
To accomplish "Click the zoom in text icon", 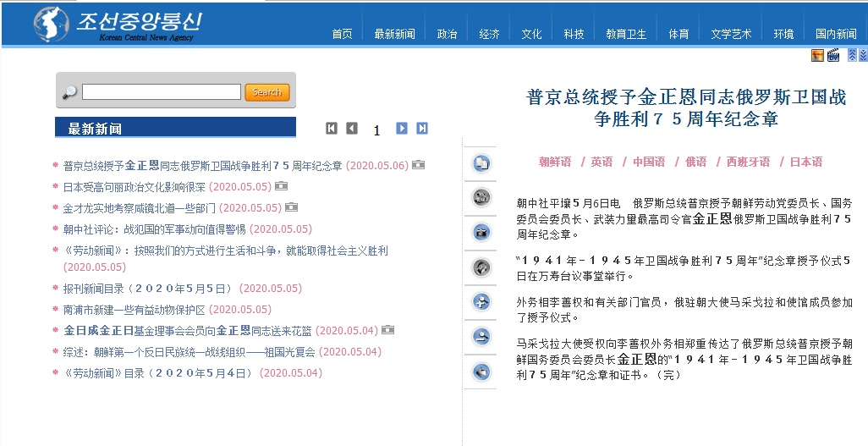I will click(x=481, y=302).
